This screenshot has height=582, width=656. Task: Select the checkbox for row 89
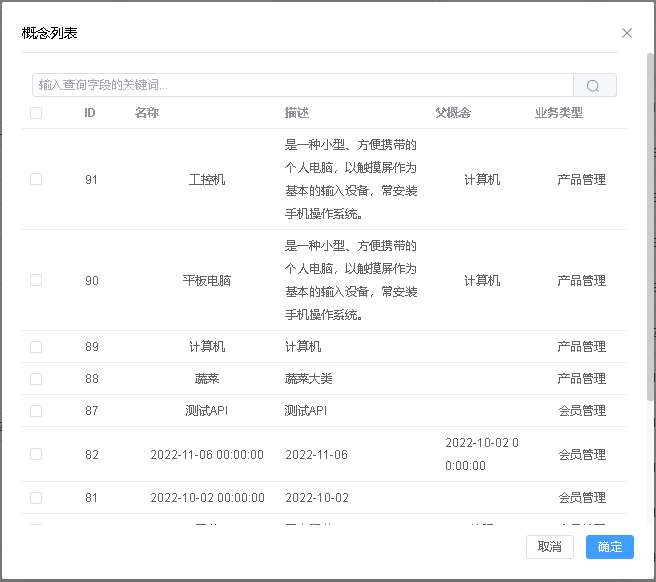point(36,347)
